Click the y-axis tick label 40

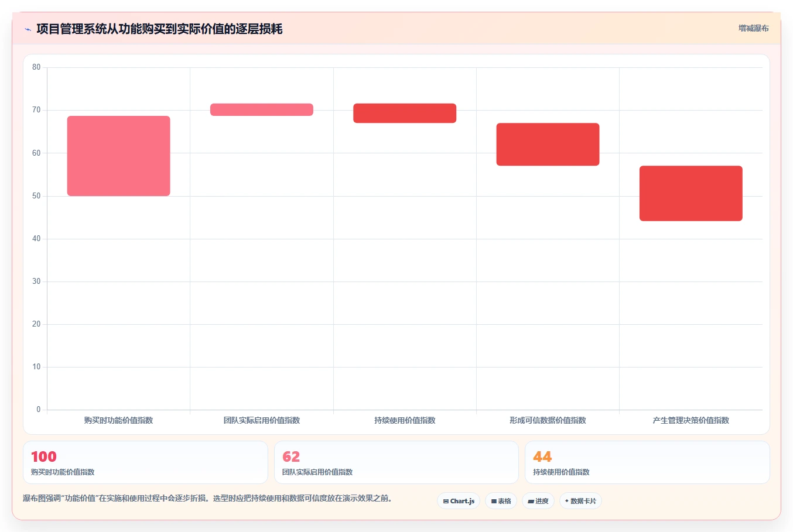[36, 239]
